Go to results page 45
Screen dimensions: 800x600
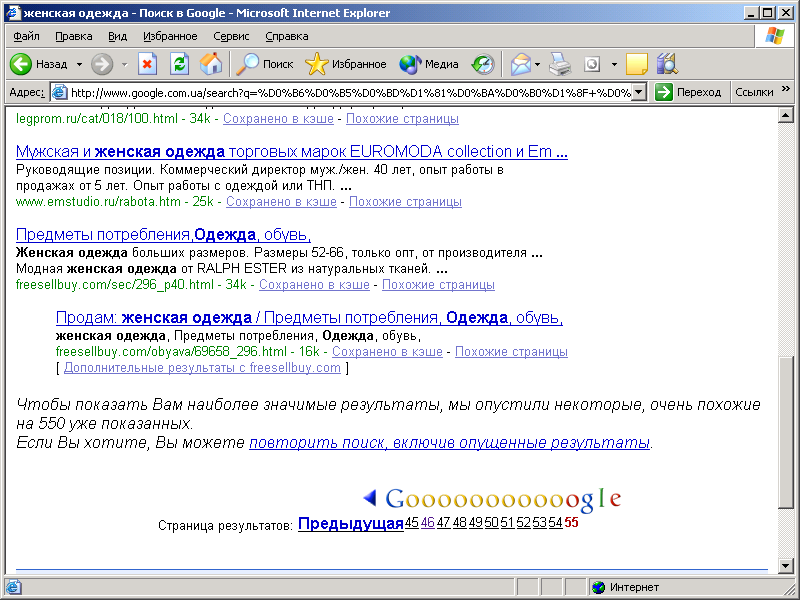point(411,522)
